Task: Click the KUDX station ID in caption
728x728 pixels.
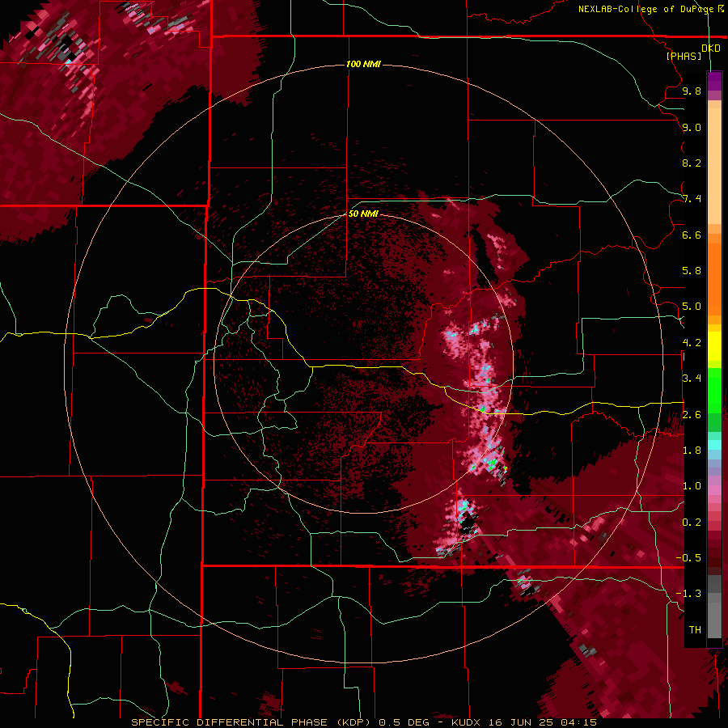Action: [467, 722]
